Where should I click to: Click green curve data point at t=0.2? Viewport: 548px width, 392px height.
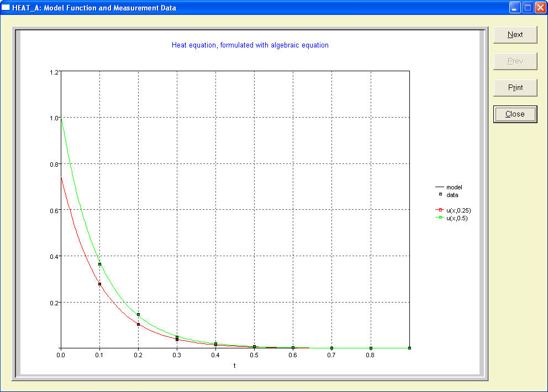(x=139, y=315)
